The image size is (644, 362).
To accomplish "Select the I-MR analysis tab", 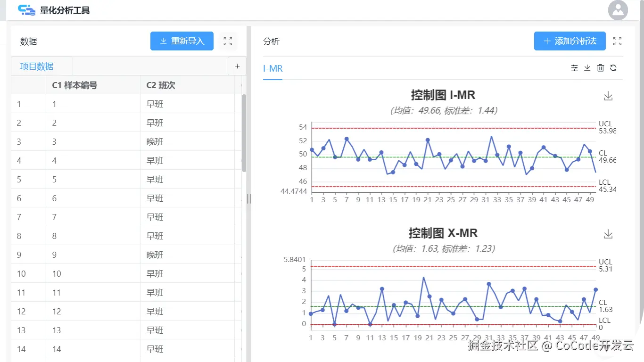I will (273, 68).
